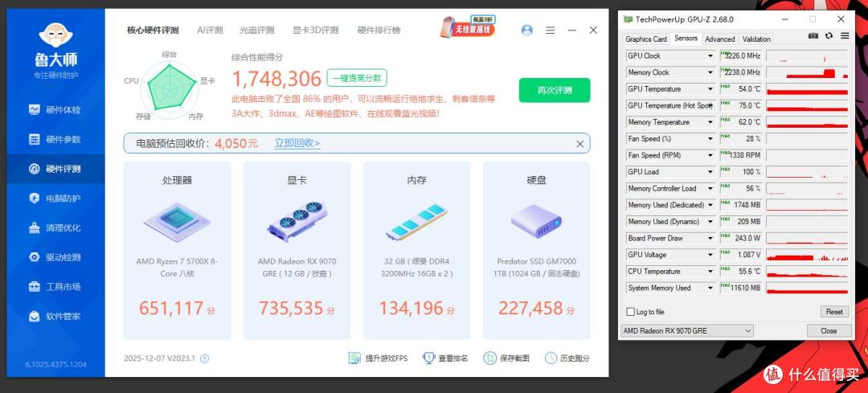The height and width of the screenshot is (393, 868).
Task: Take a GPU-Z screenshot with camera icon
Action: (813, 36)
